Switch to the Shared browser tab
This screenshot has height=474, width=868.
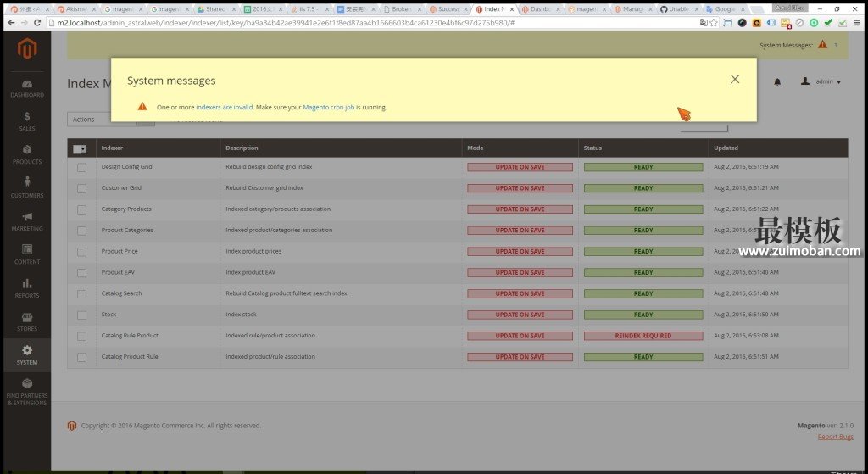pyautogui.click(x=214, y=8)
